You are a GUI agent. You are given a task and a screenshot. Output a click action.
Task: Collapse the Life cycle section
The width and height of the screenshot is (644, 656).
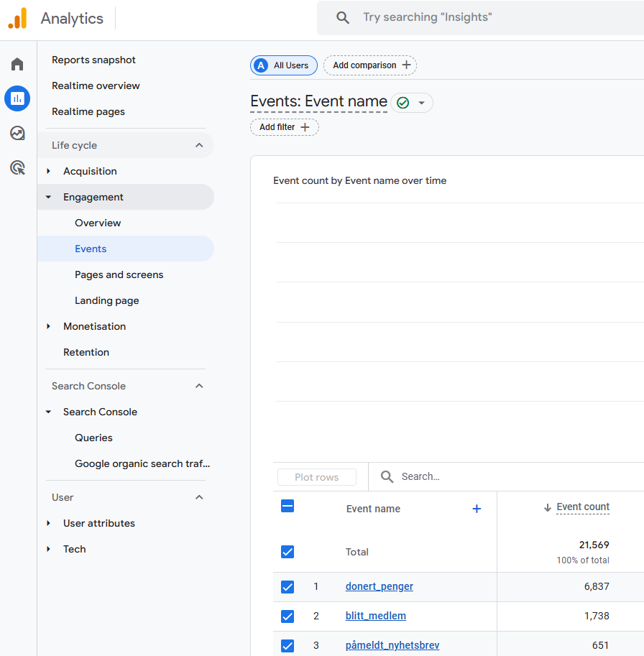199,145
